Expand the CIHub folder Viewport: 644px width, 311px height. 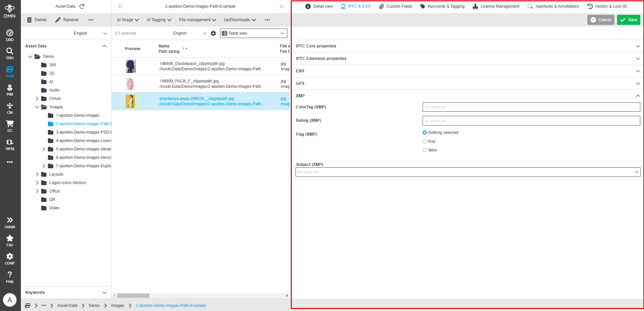(x=37, y=99)
